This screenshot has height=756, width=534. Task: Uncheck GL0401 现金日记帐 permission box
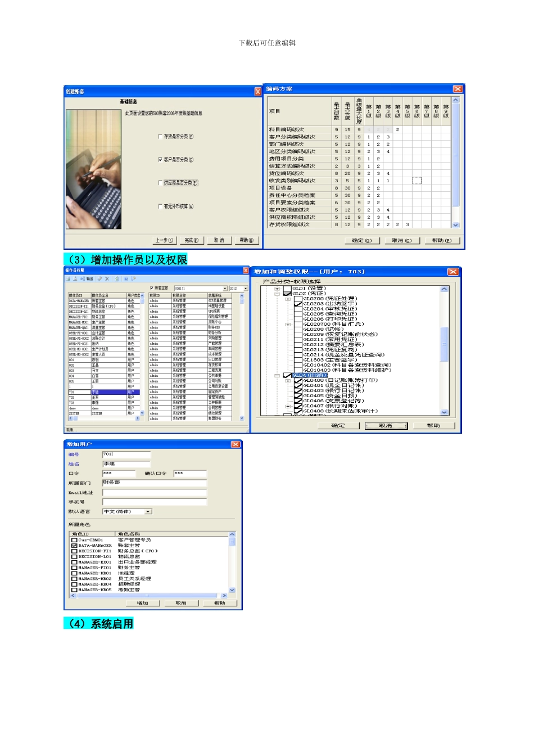298,385
